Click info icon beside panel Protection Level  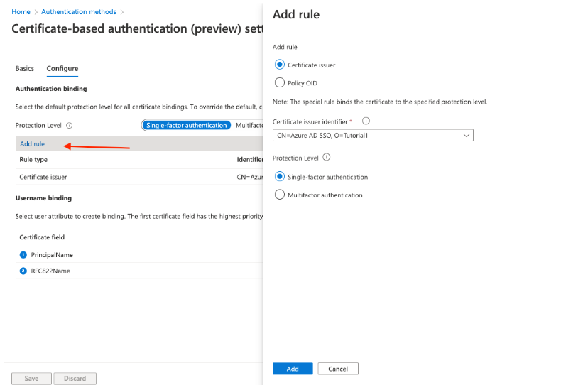(x=327, y=158)
